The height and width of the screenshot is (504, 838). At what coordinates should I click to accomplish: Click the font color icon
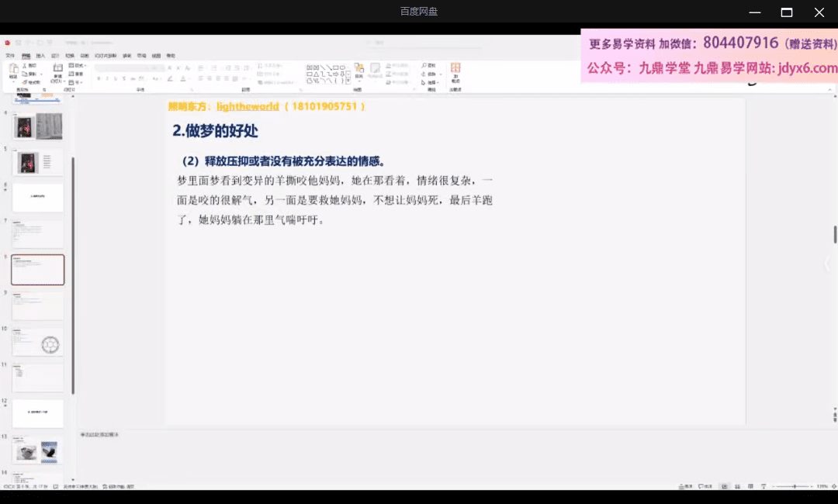pos(184,79)
